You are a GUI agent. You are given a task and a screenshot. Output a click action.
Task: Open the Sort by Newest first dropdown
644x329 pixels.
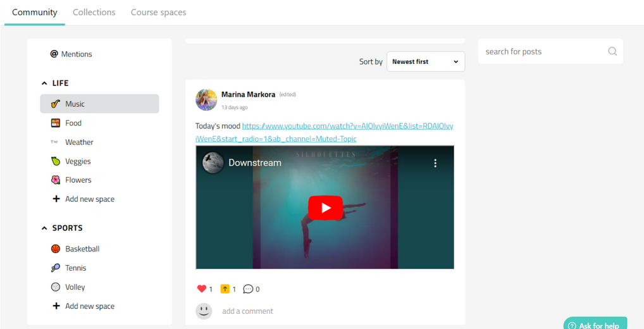pos(426,61)
